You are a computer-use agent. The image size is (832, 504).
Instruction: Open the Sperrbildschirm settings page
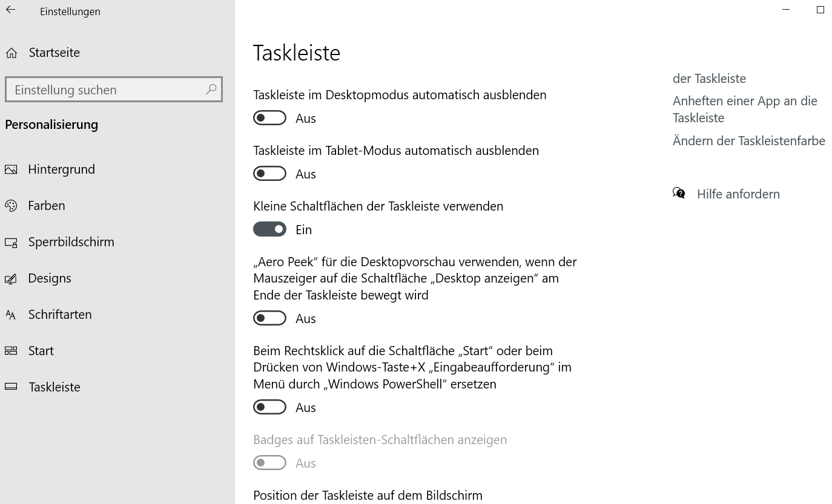click(71, 242)
